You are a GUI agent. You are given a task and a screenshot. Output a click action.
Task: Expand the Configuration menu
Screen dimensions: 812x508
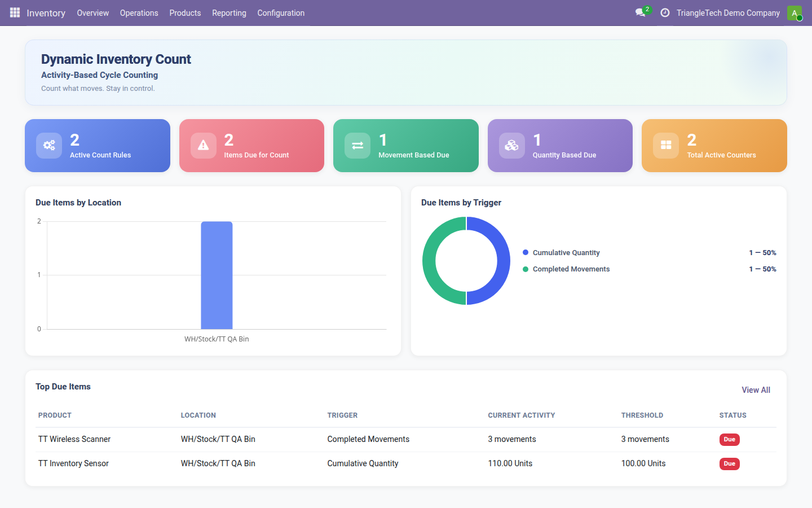(281, 13)
